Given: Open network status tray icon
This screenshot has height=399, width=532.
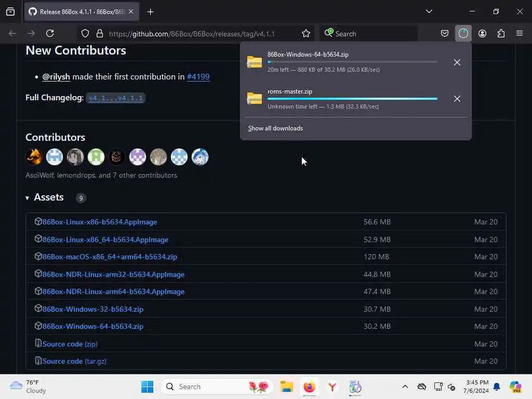Looking at the screenshot, I should point(438,387).
